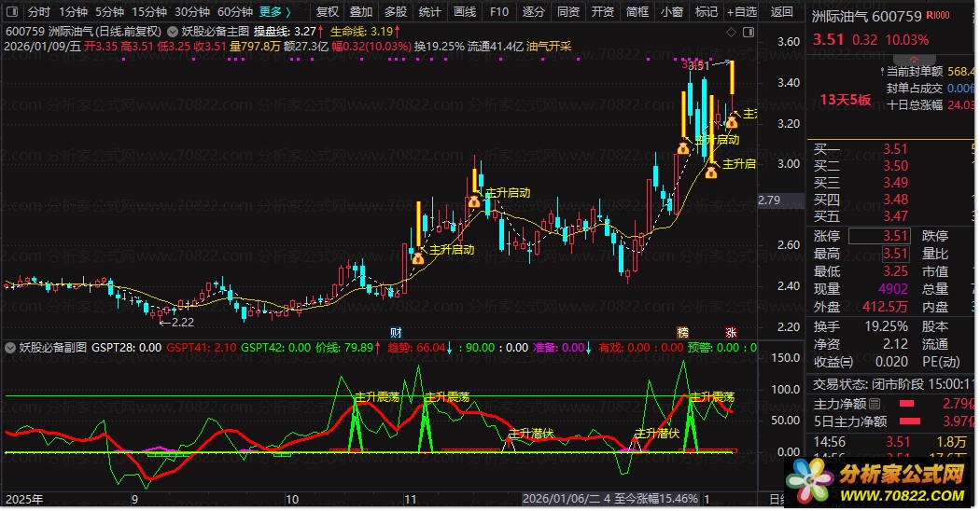Click the 最高 price box 3.51
The image size is (980, 511).
pos(895,254)
